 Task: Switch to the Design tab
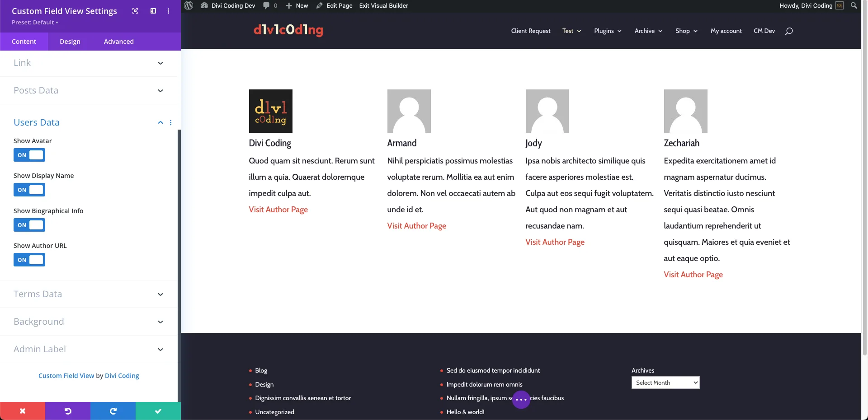[70, 42]
